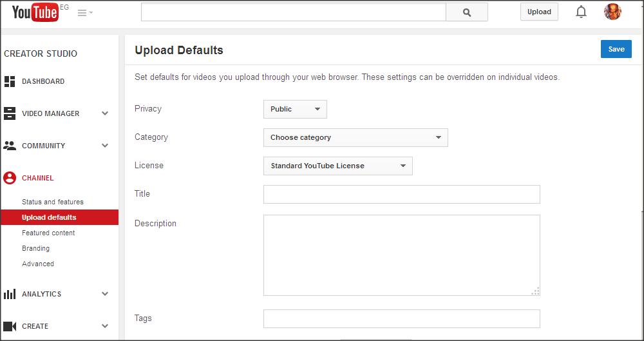
Task: Open the notifications bell
Action: [x=581, y=12]
